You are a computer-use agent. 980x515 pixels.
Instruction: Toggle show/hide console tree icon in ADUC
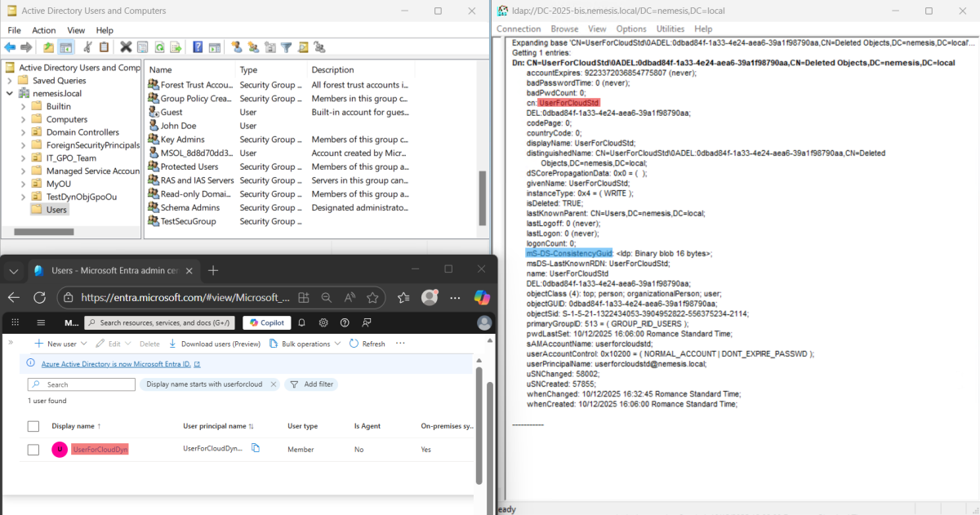pos(66,47)
